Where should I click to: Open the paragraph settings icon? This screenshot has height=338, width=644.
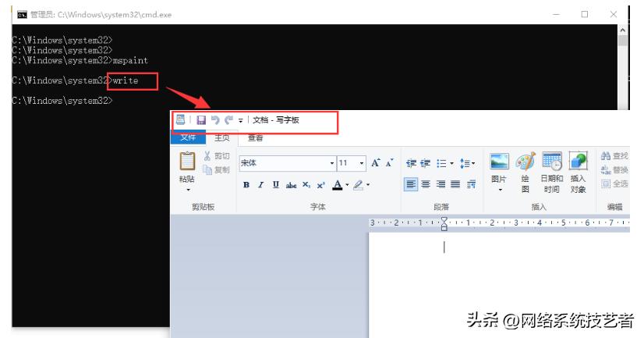pyautogui.click(x=471, y=184)
